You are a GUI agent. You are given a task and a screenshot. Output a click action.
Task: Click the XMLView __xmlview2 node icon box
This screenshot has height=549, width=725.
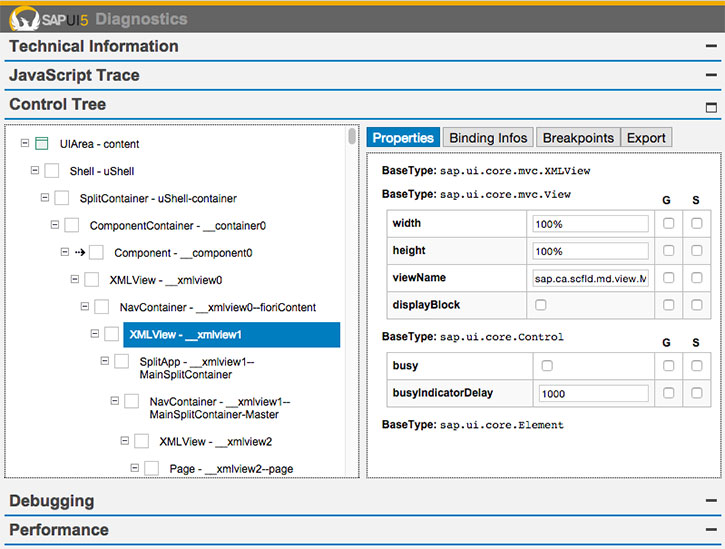(x=141, y=441)
